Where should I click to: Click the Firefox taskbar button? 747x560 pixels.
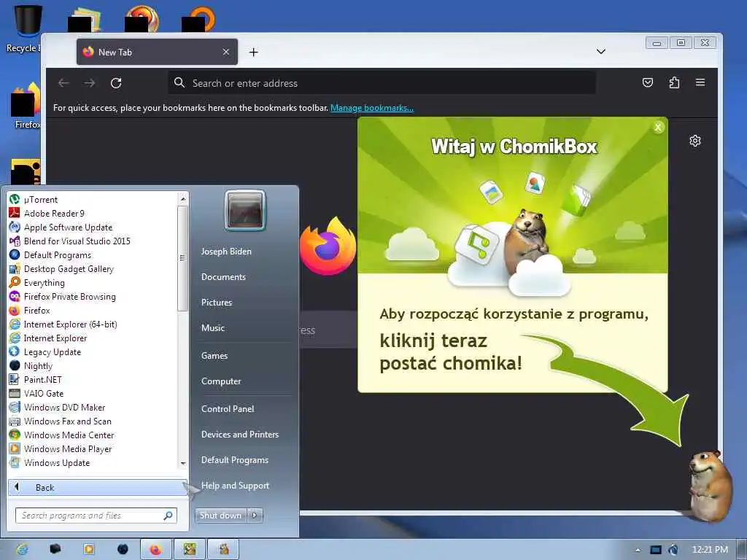coord(156,550)
